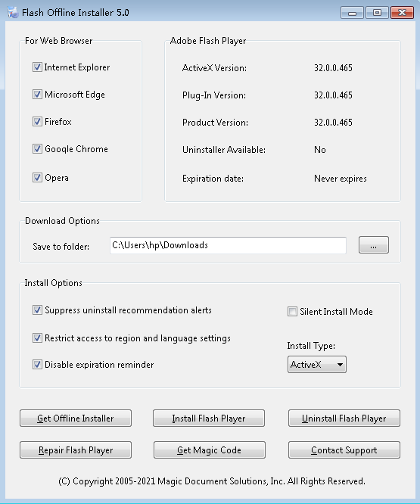420x504 pixels.
Task: Disable the Opera browser checkbox
Action: pos(37,178)
